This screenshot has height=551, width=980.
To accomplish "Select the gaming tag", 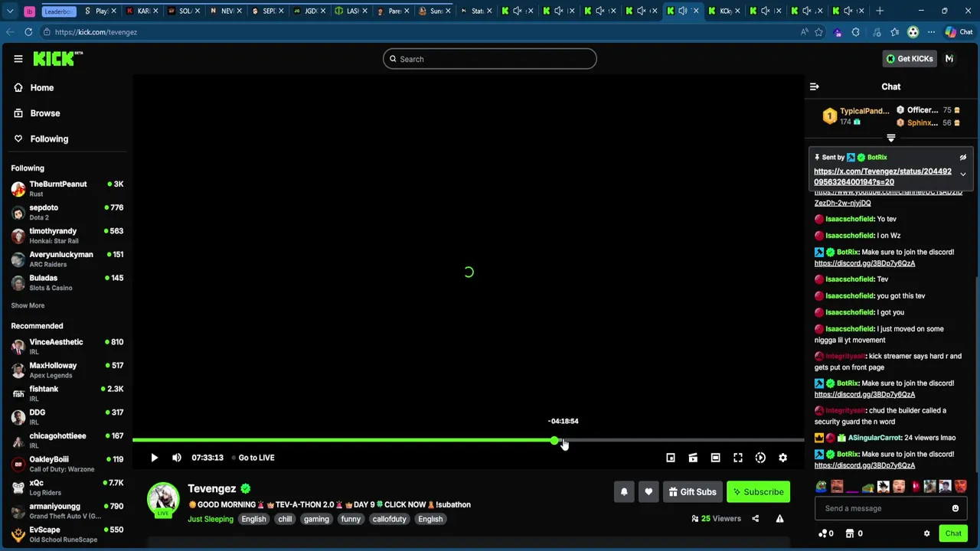I will click(x=316, y=519).
